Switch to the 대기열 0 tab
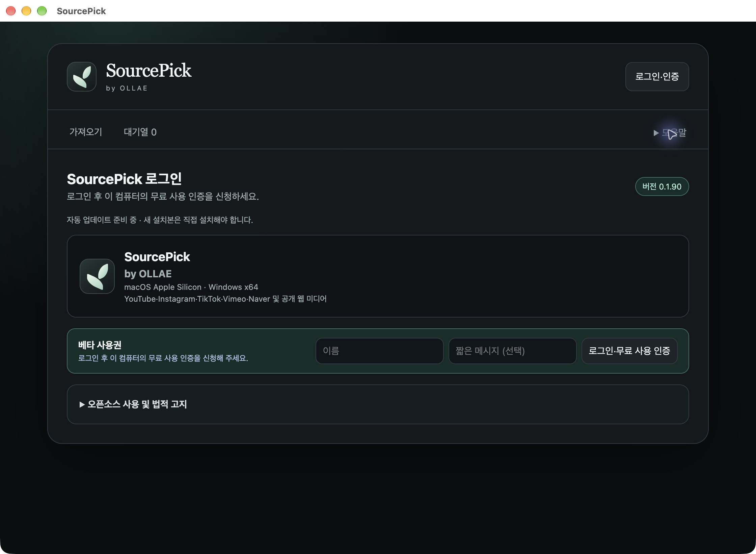This screenshot has width=756, height=554. (140, 132)
